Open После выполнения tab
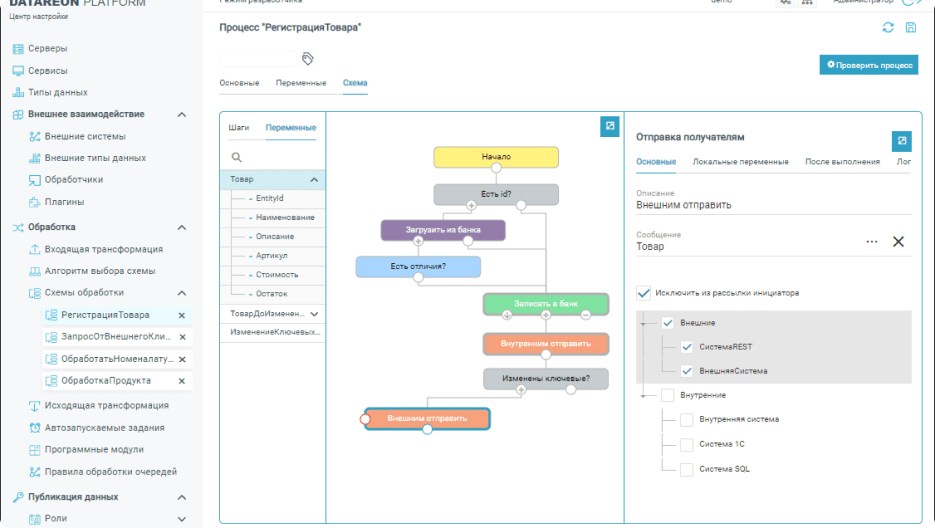Viewport: 935px width, 528px height. coord(842,162)
